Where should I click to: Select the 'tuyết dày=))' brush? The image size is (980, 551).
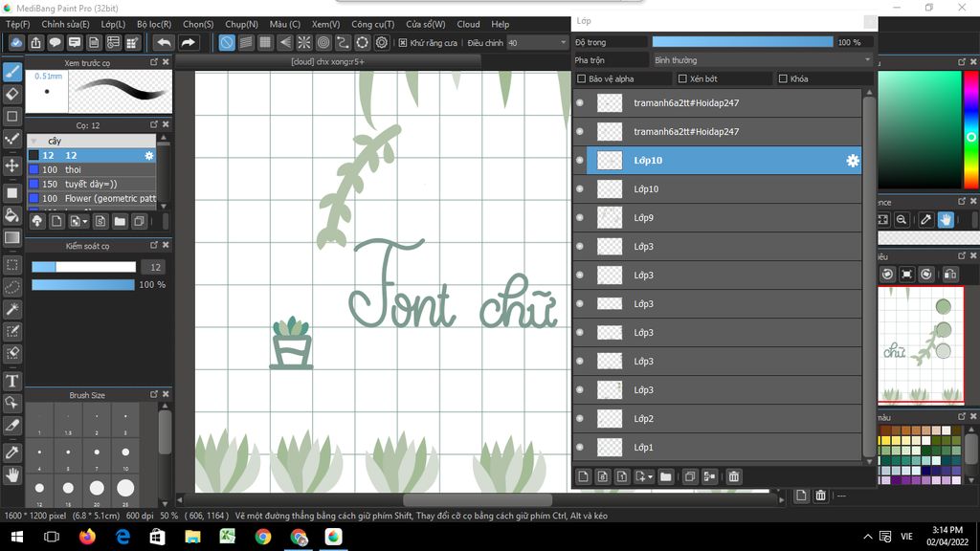tap(91, 185)
